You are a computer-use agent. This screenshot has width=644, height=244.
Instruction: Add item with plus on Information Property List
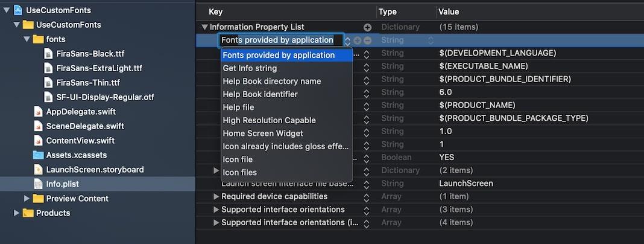367,27
